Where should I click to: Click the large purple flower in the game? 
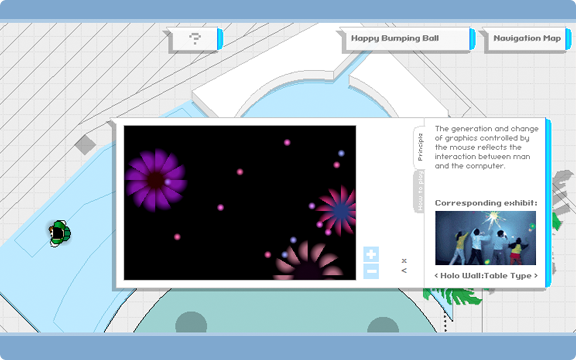[x=156, y=180]
